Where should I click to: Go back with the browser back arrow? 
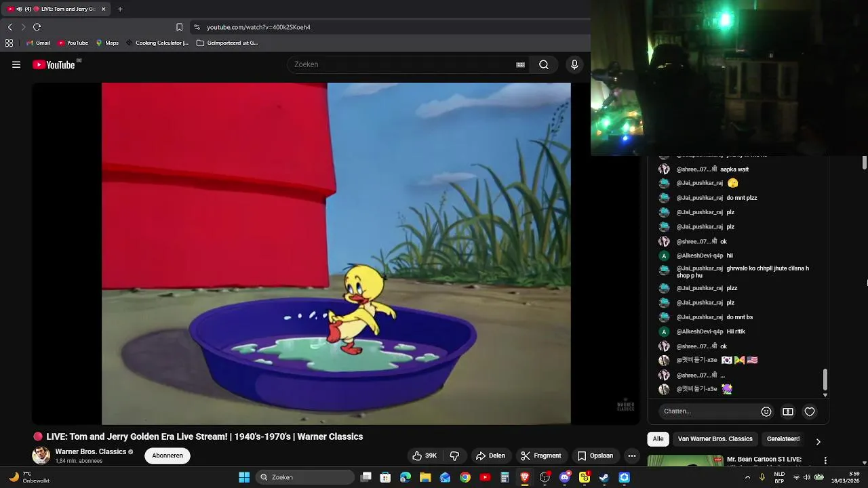pyautogui.click(x=9, y=27)
